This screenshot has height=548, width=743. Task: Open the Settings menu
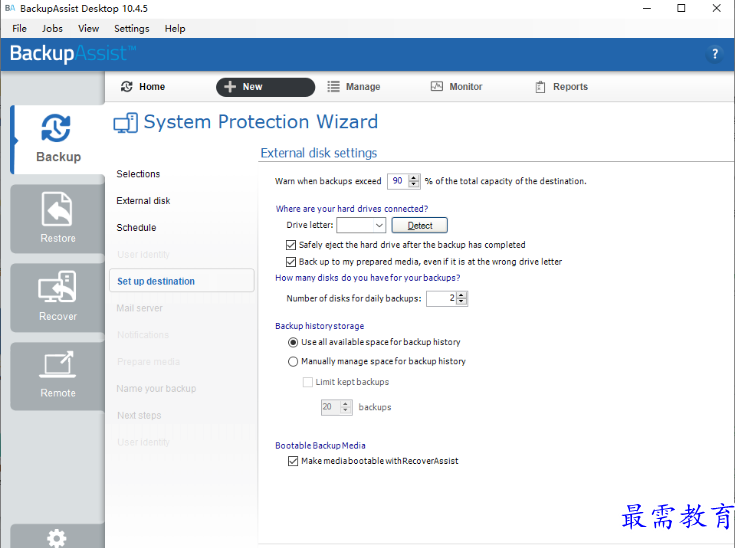tap(132, 28)
